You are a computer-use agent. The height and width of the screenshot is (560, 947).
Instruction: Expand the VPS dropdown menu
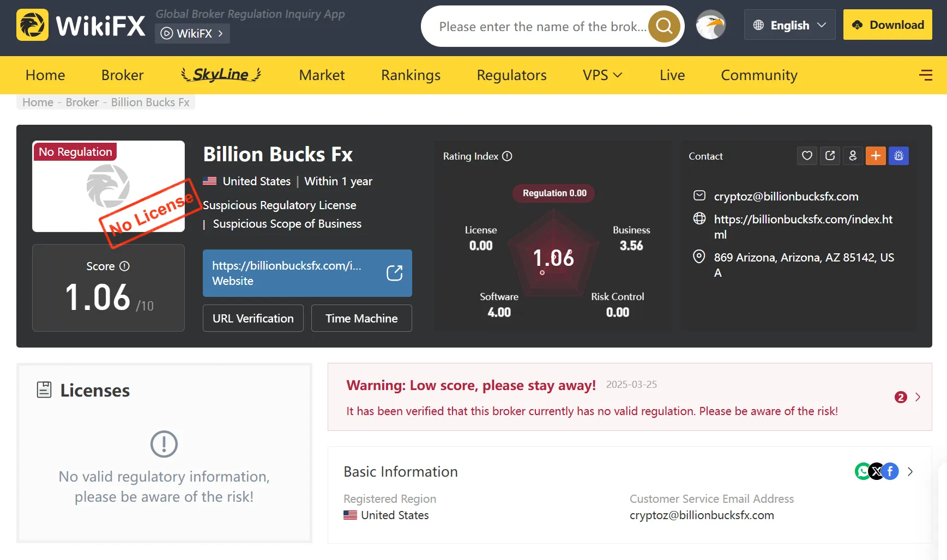pyautogui.click(x=602, y=75)
